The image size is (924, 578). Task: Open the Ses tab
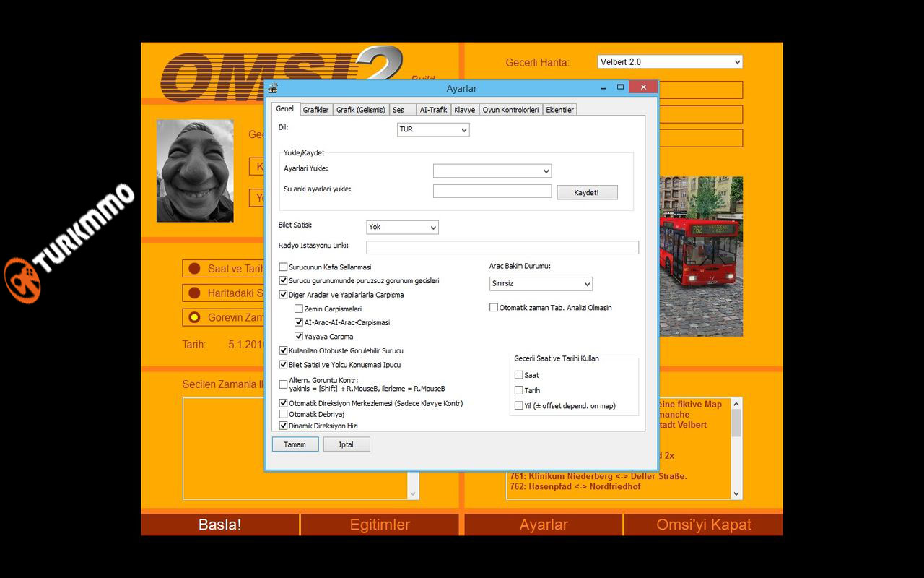point(403,110)
